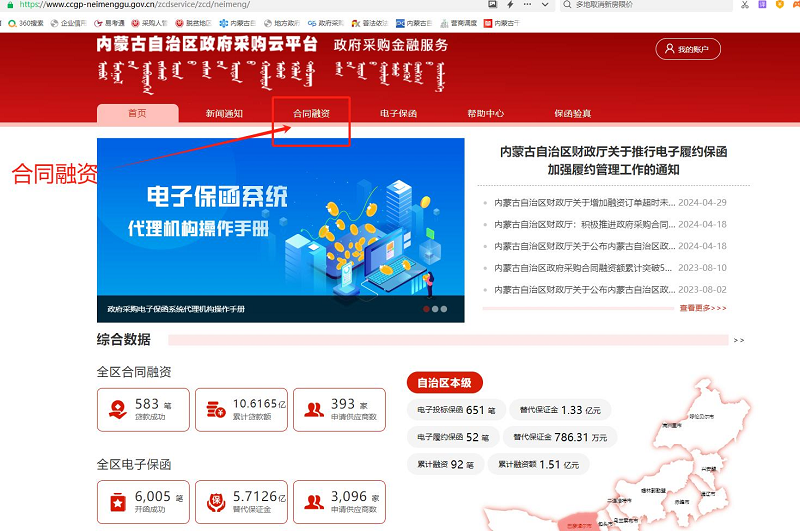Open the 2024-04-29 dated news item
This screenshot has height=531, width=800.
coord(610,203)
